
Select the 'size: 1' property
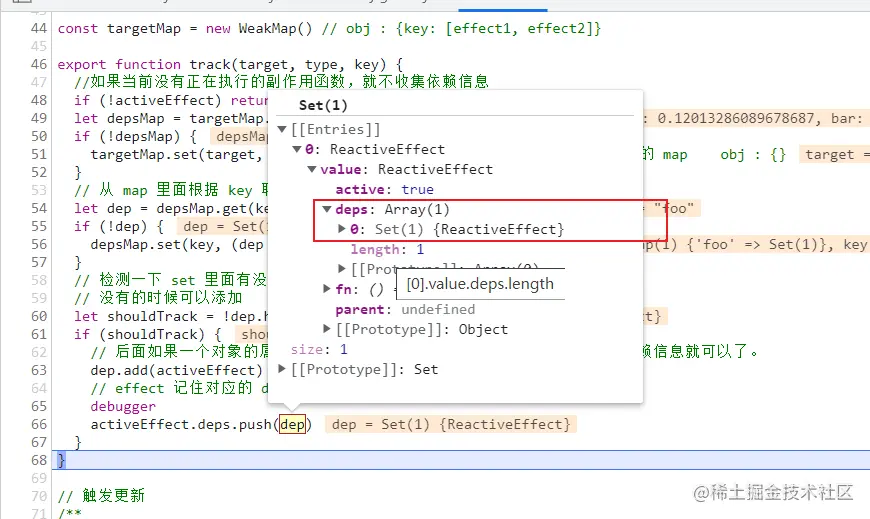[x=319, y=349]
